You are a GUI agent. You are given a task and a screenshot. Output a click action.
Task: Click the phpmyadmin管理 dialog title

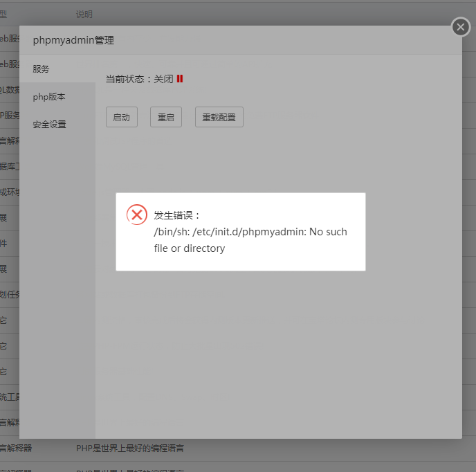click(73, 40)
